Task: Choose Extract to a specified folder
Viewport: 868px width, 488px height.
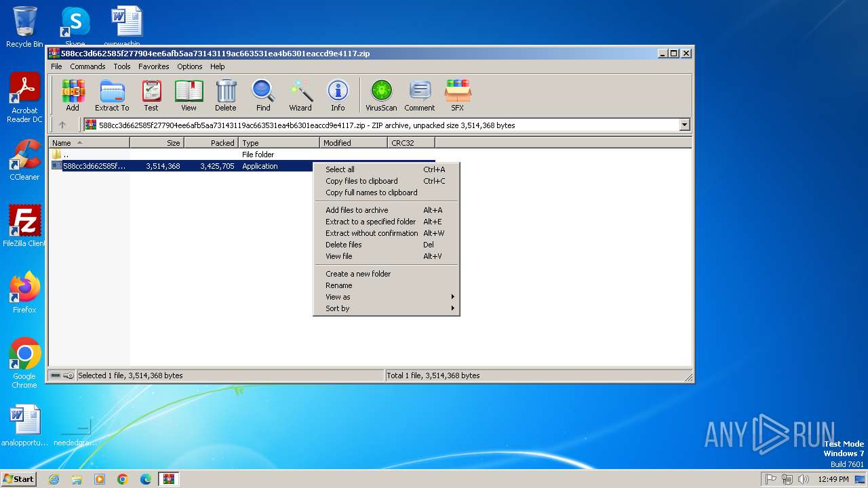Action: click(387, 222)
